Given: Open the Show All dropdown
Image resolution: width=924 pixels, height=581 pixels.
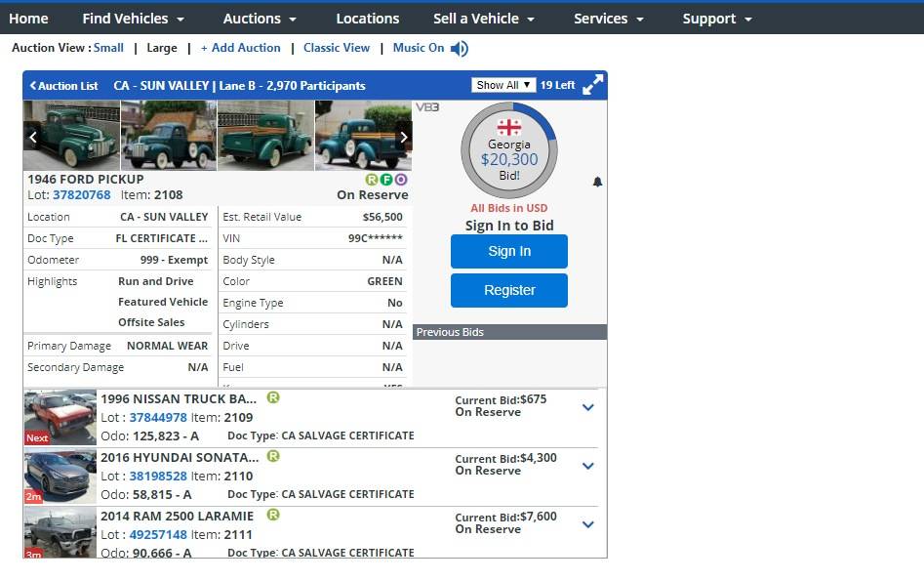Looking at the screenshot, I should (503, 85).
